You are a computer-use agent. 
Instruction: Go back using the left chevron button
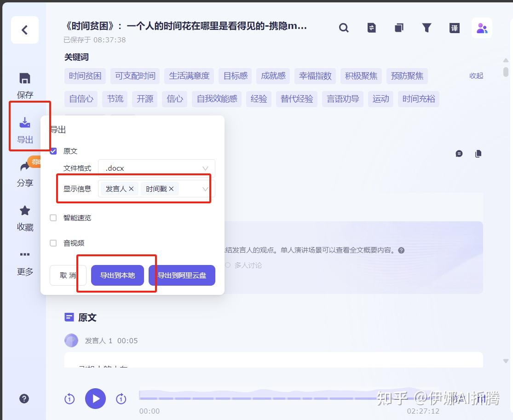25,30
